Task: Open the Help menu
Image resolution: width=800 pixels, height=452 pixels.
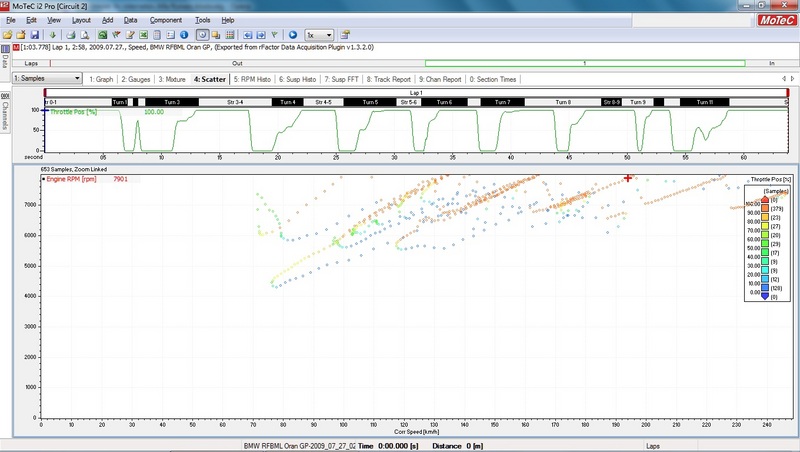Action: click(228, 20)
